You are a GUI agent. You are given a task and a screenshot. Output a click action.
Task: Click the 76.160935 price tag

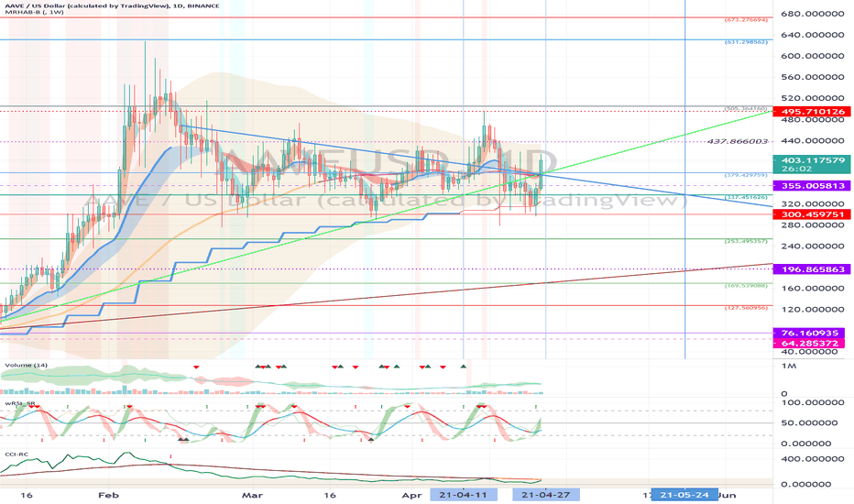808,333
